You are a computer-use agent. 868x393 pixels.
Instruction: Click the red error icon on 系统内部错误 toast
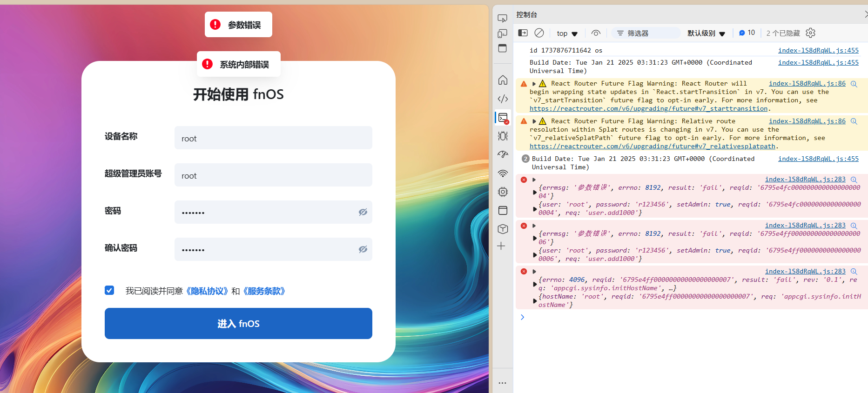pyautogui.click(x=208, y=64)
